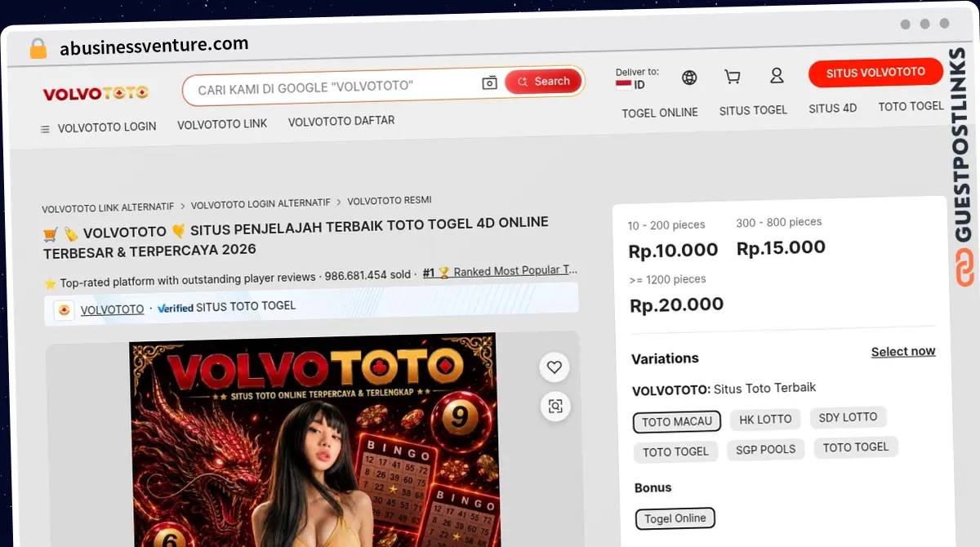Open VOLVOTOTO DAFTAR menu item

tap(341, 121)
